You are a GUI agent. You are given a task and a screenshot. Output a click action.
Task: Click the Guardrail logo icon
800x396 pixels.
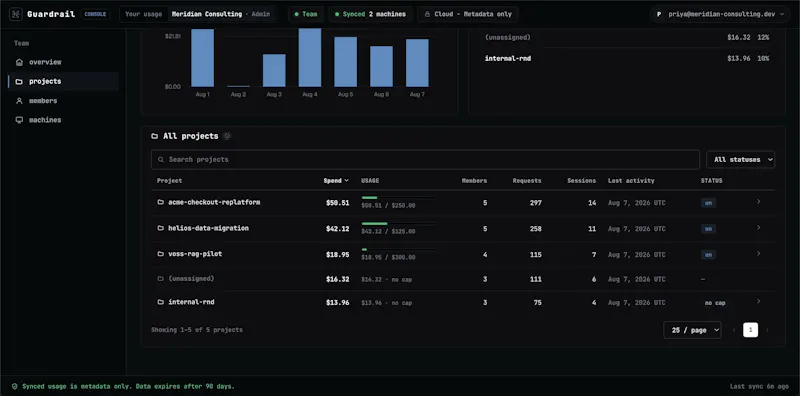[x=16, y=14]
